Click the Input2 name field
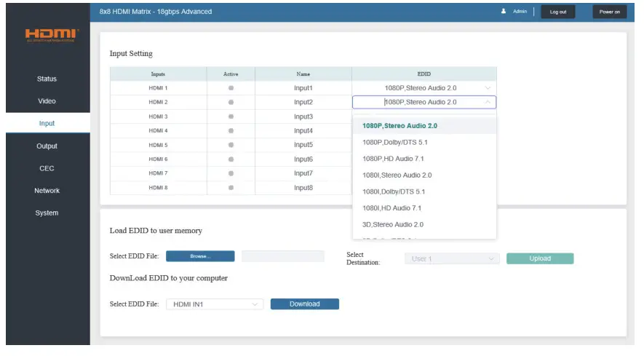 303,103
